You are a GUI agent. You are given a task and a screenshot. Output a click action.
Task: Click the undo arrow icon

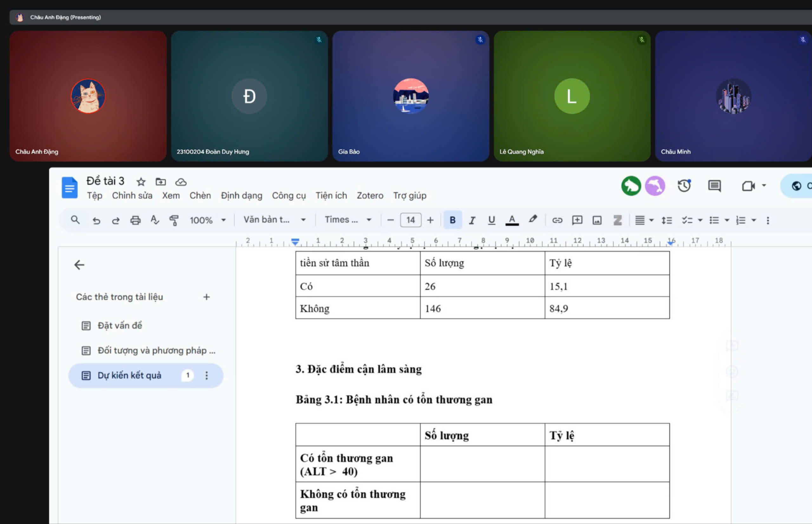(x=96, y=221)
